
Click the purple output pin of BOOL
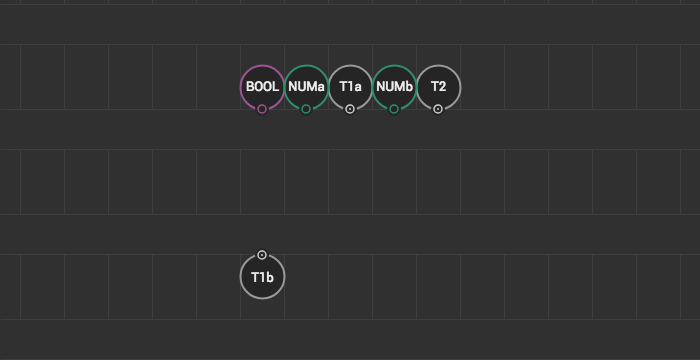[x=262, y=109]
